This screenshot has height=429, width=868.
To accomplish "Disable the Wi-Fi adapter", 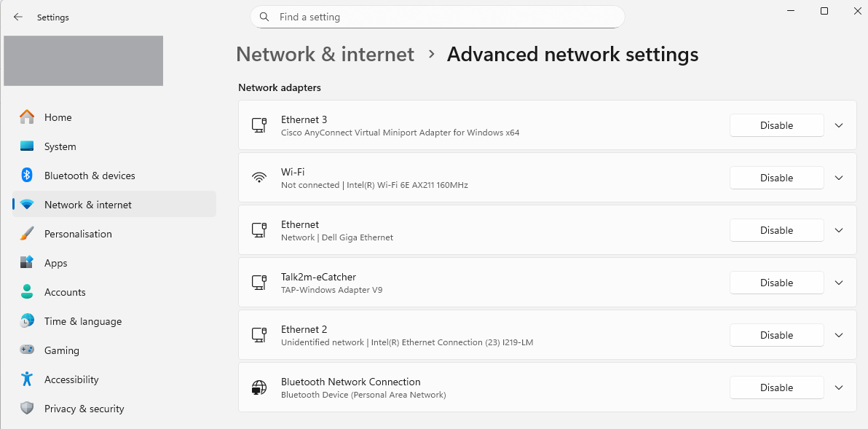I will [x=776, y=178].
